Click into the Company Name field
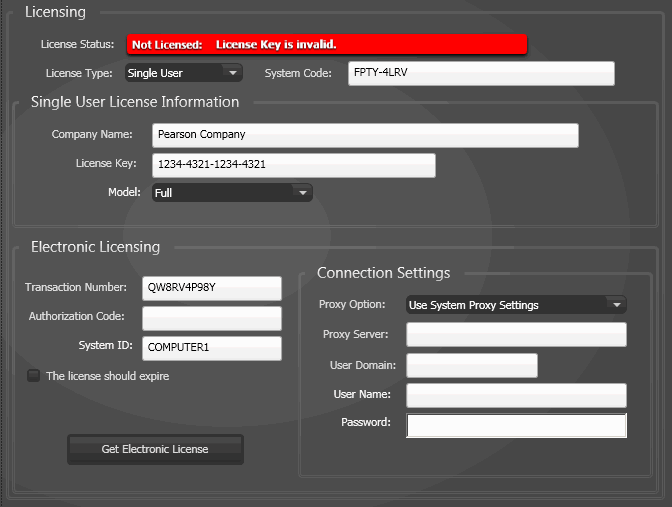The height and width of the screenshot is (507, 672). point(365,135)
